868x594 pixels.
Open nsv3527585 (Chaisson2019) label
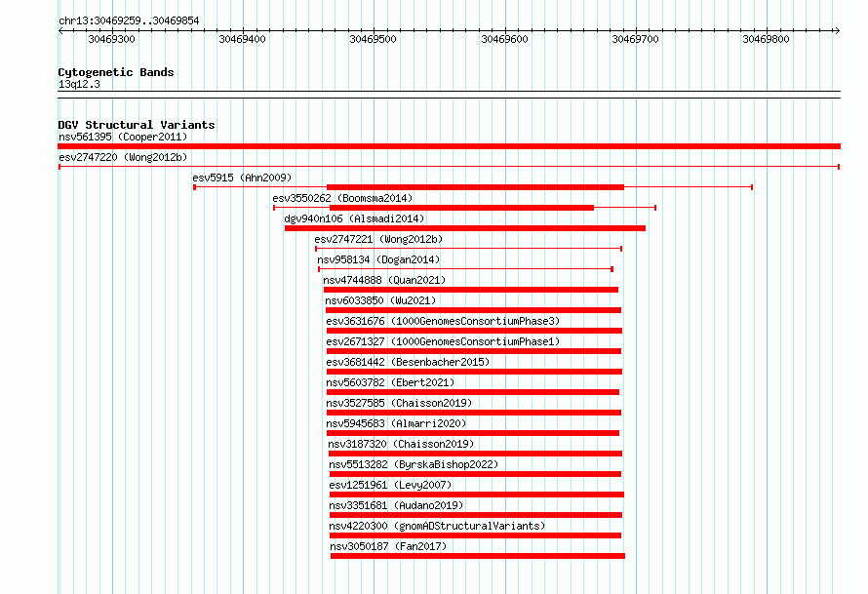pyautogui.click(x=399, y=403)
